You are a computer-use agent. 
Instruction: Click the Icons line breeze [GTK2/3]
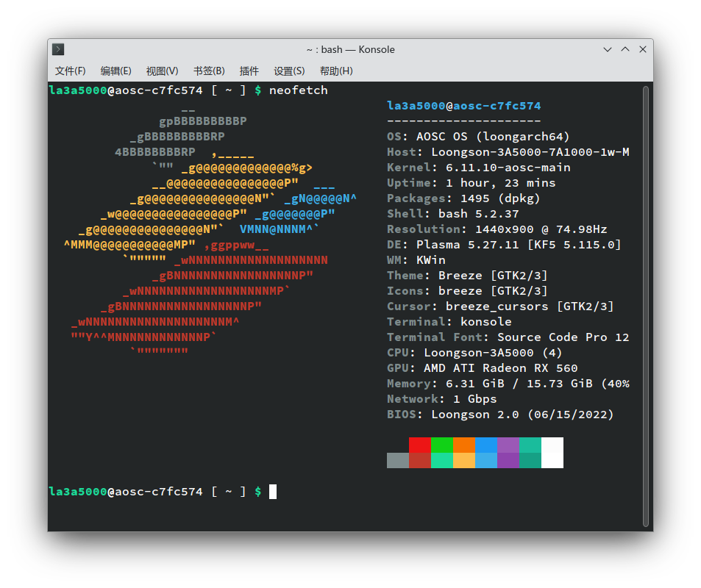tap(467, 291)
